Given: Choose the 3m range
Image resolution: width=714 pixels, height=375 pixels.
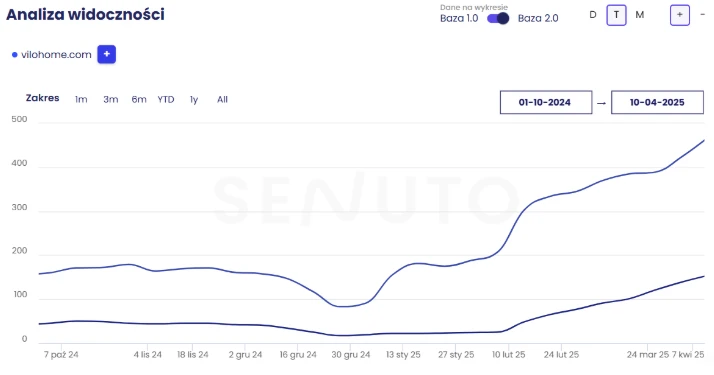Looking at the screenshot, I should coord(111,99).
